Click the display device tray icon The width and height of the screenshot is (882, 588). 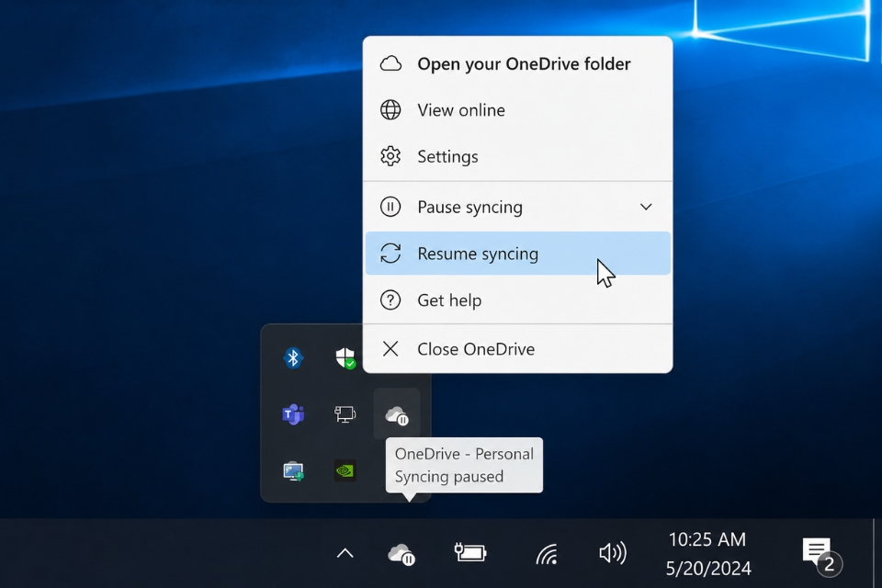(345, 414)
